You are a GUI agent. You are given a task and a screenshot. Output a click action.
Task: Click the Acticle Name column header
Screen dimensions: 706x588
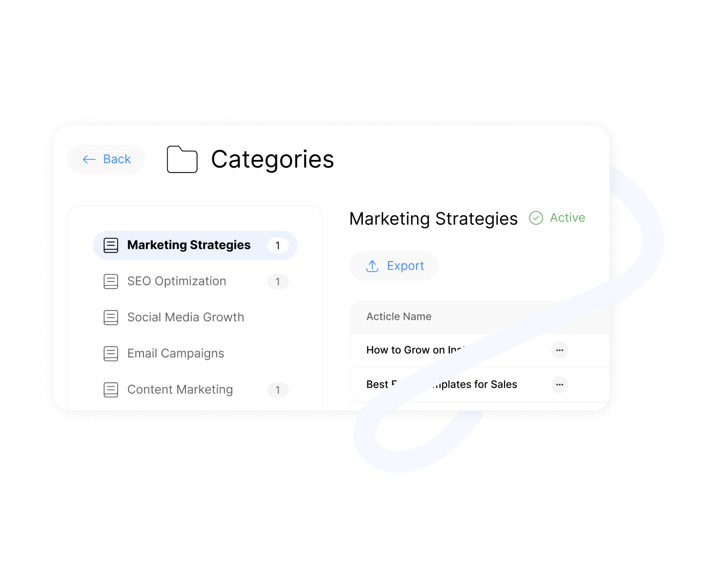pyautogui.click(x=398, y=317)
